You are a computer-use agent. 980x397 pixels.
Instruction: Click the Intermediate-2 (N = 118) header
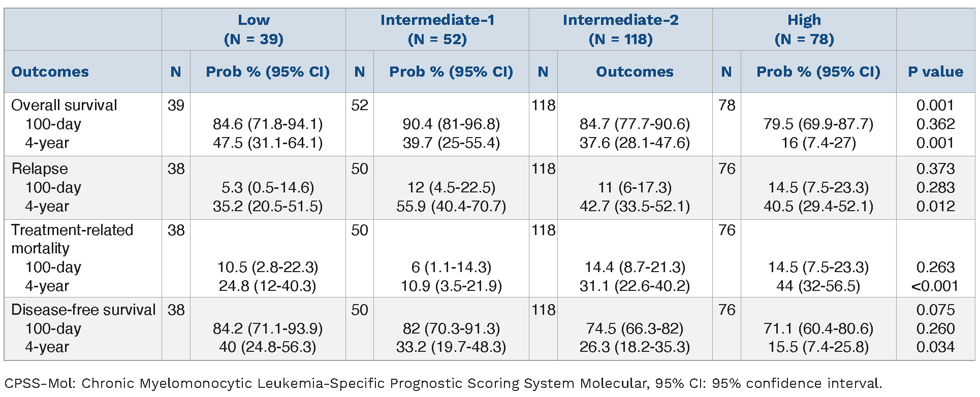620,29
